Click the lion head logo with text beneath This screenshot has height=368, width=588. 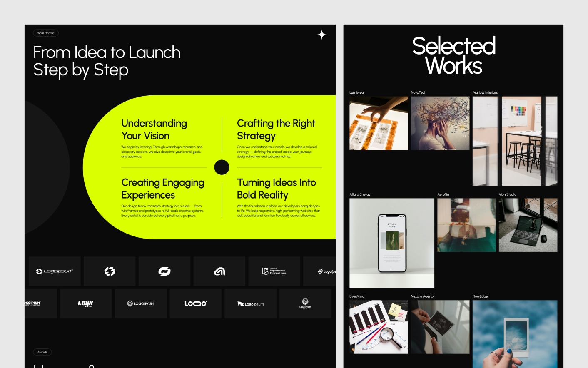[x=305, y=304]
